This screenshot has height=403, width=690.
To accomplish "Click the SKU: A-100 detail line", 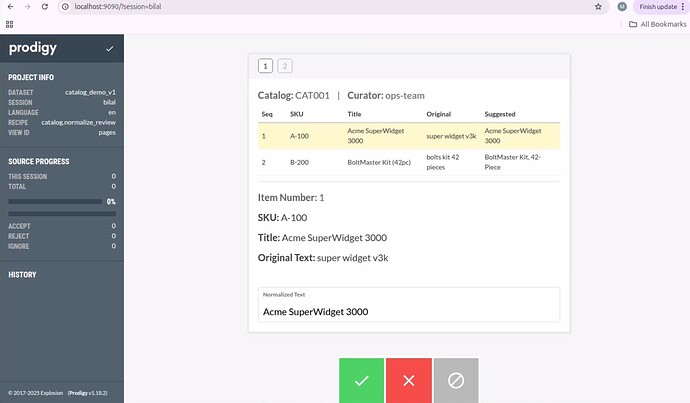I will [x=283, y=218].
